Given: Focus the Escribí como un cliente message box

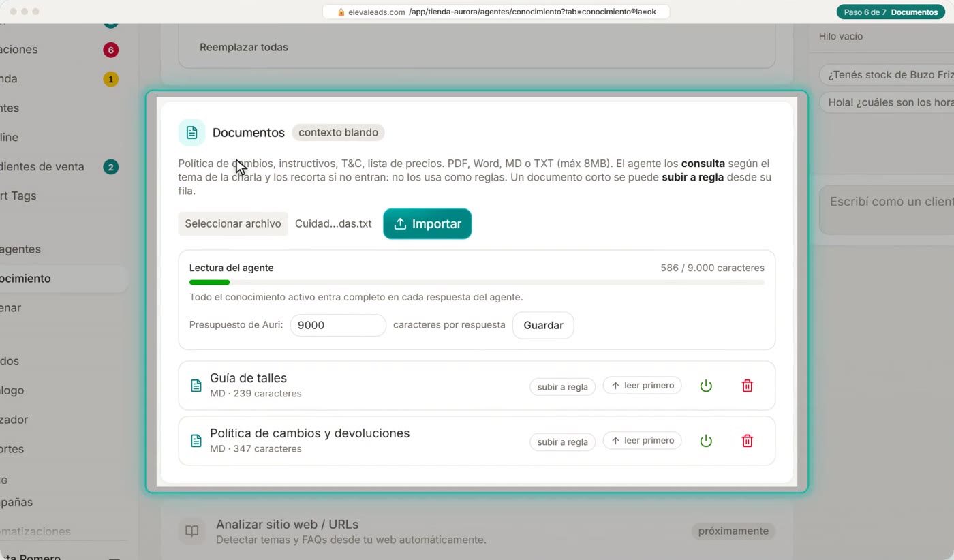Looking at the screenshot, I should pos(887,210).
